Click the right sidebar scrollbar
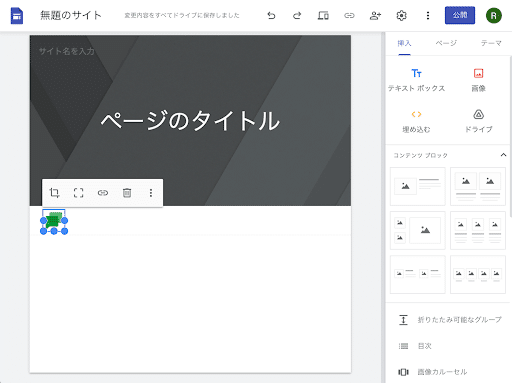The width and height of the screenshot is (512, 383). pos(511,137)
